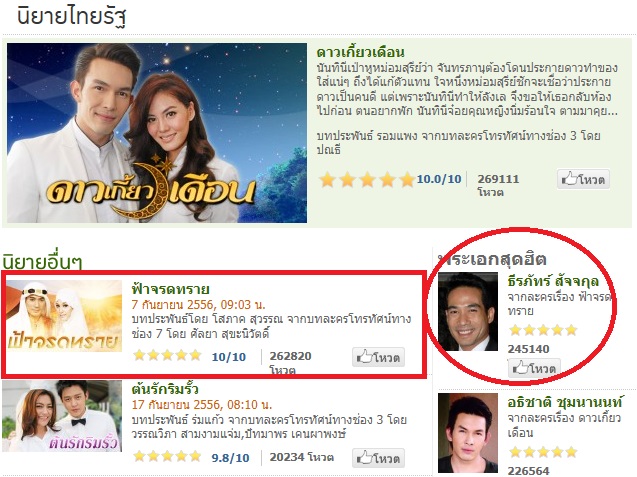Click stars under อธิชาติ ชุมนานนท์

(543, 452)
